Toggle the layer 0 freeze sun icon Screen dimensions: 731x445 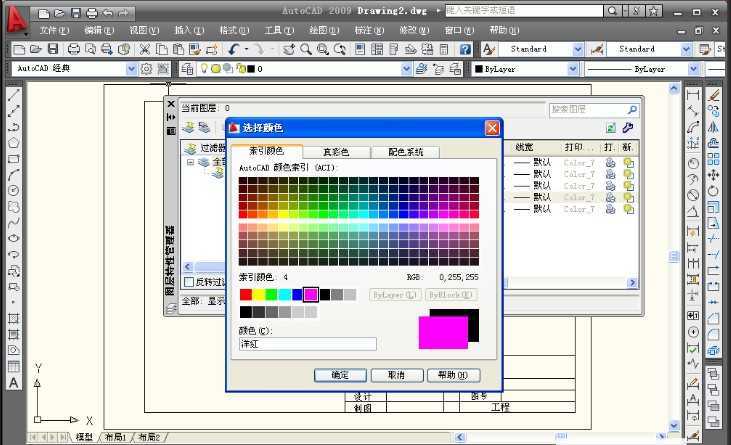click(216, 69)
